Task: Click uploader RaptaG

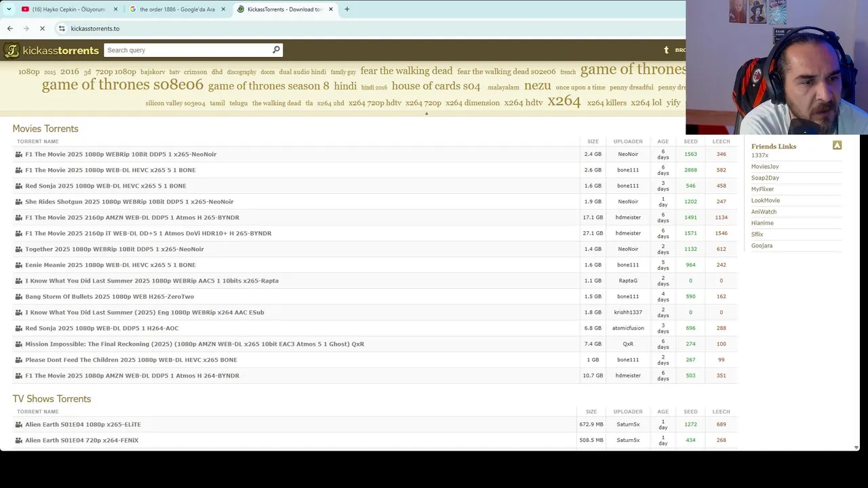Action: coord(628,281)
